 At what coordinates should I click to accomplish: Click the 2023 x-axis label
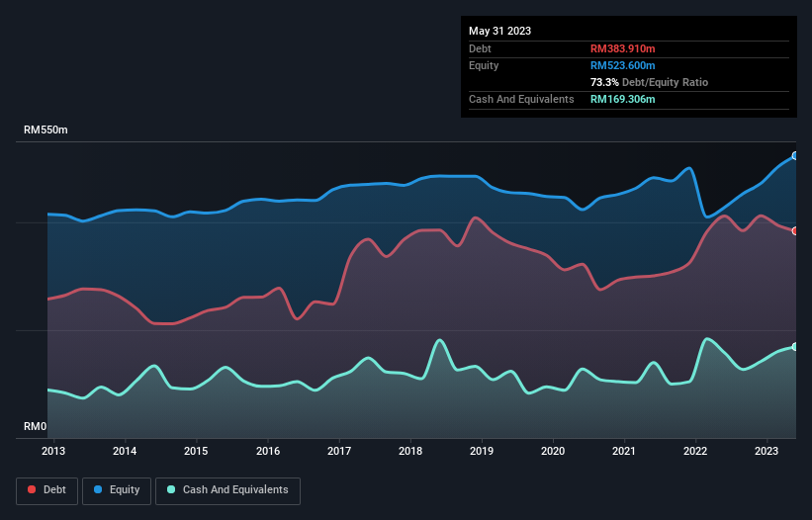(767, 451)
